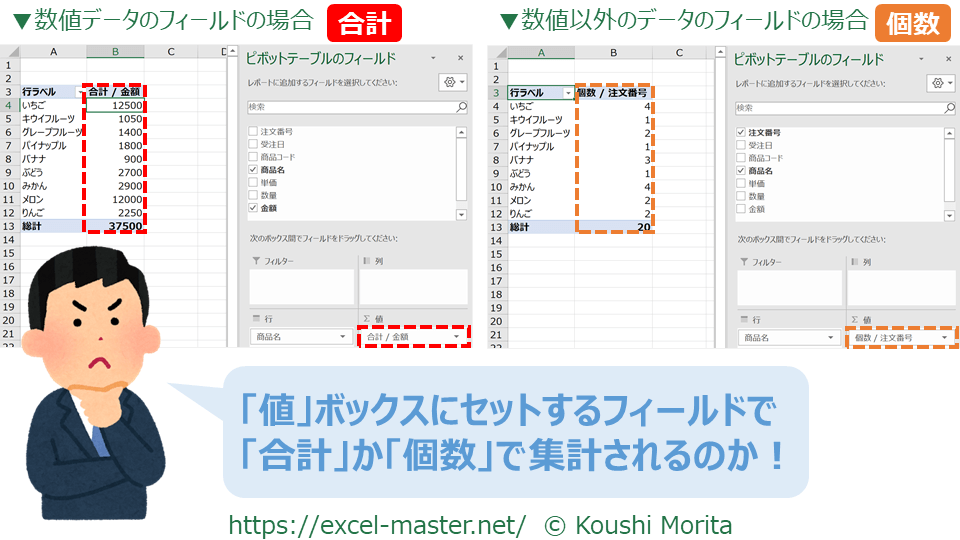Screen dimensions: 960x540
Task: Close the right PivotTable Fields pane
Action: (949, 59)
